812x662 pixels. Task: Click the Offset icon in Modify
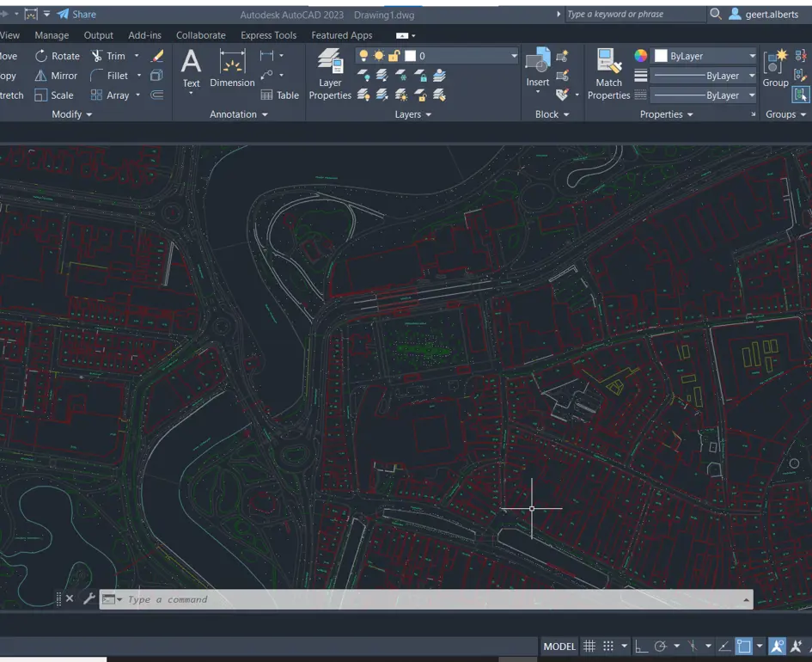coord(156,95)
